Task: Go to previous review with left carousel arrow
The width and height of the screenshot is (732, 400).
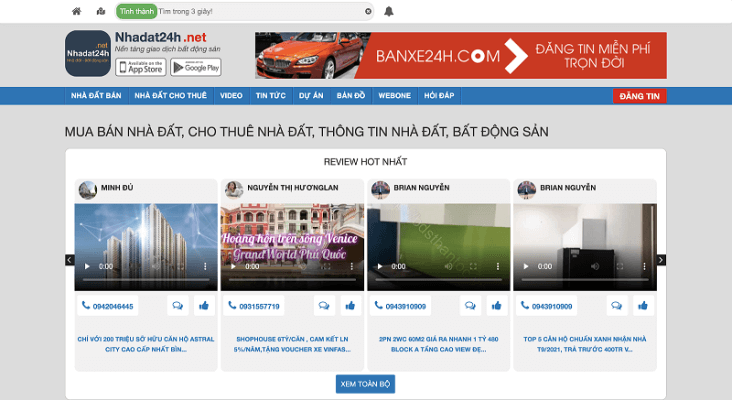Action: pos(70,260)
